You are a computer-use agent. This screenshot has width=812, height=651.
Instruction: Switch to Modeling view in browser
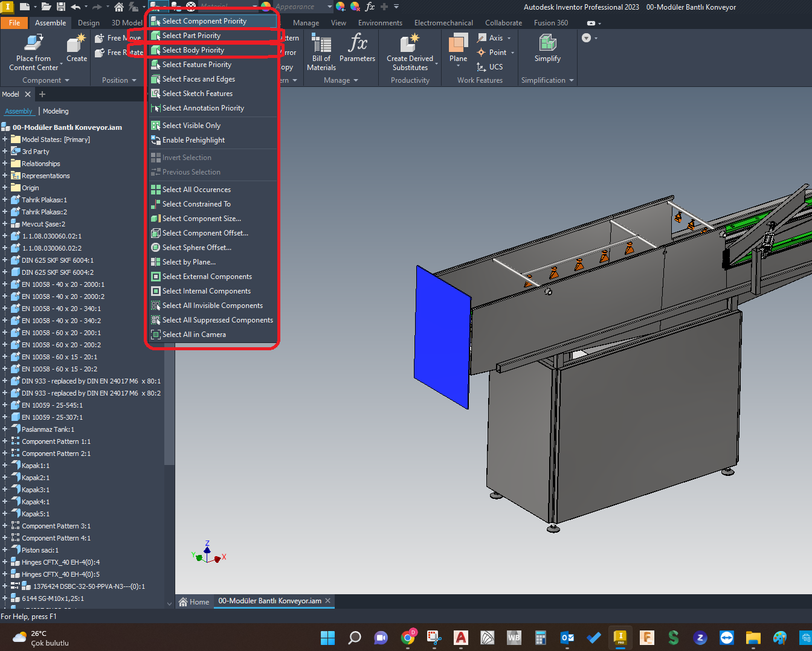coord(56,111)
